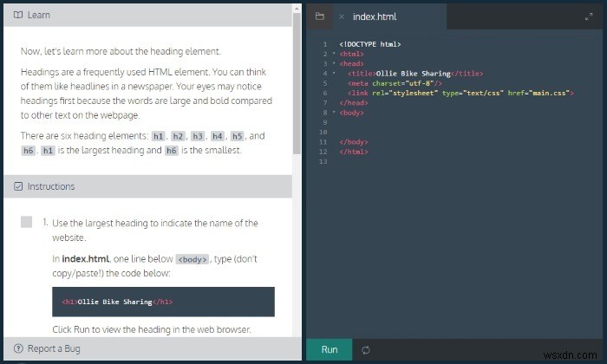Viewport: 607px width, 364px height.
Task: Click the Report a Bug link
Action: click(x=54, y=348)
